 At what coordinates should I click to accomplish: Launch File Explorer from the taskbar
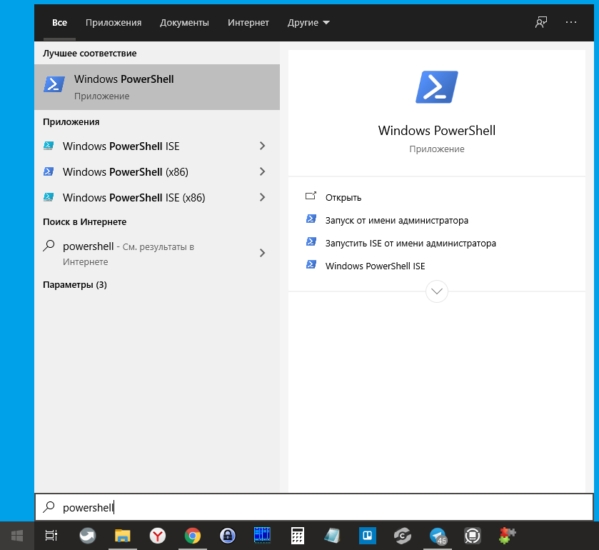click(x=123, y=535)
